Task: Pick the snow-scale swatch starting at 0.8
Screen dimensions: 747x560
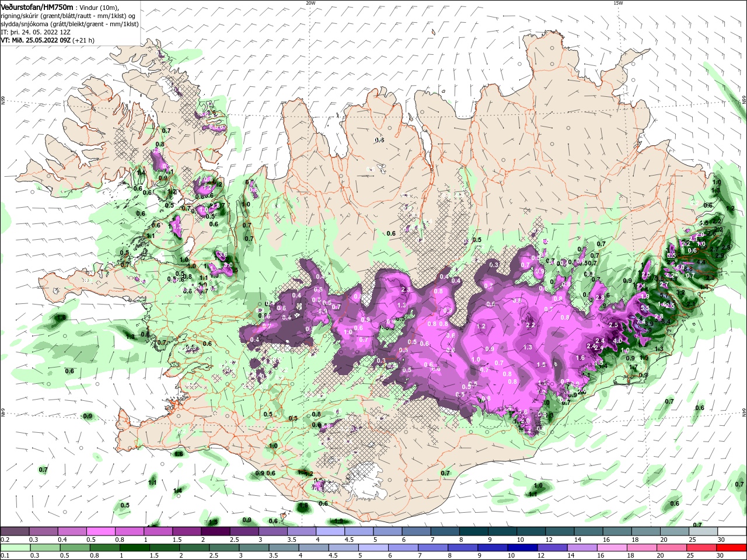Action: tap(129, 531)
